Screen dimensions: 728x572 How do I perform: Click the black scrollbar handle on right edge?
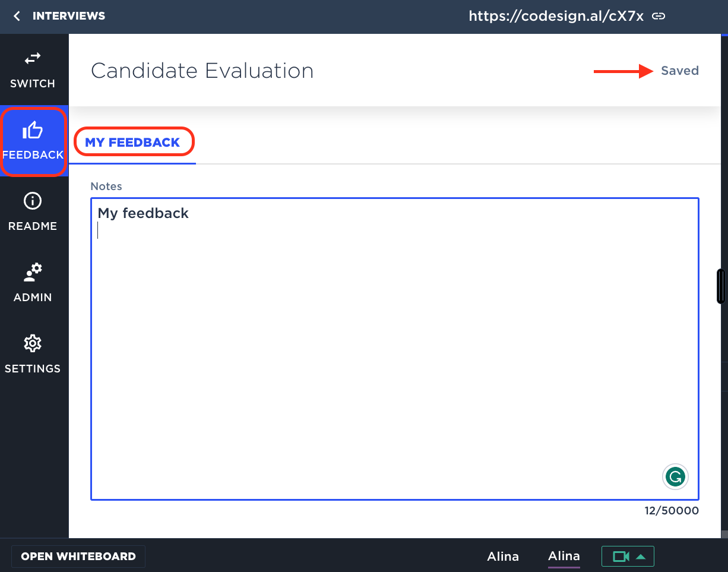[721, 286]
